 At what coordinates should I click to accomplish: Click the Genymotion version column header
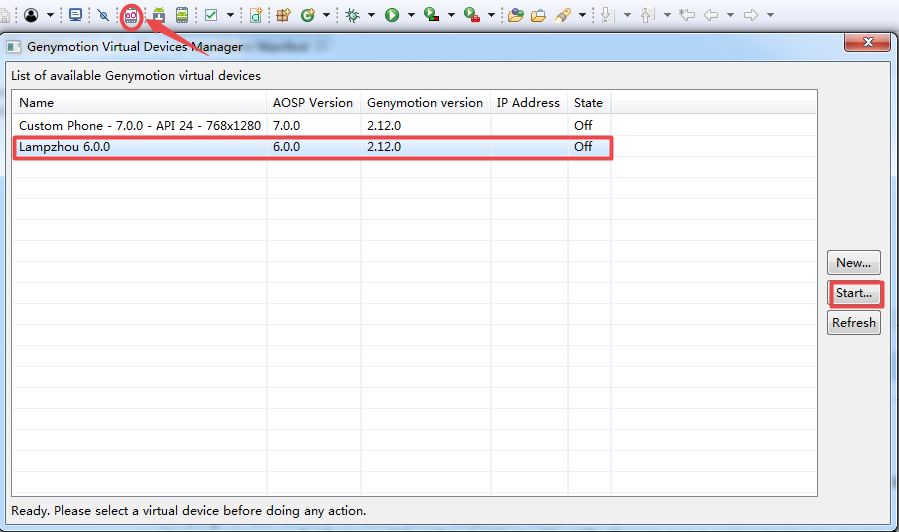pos(425,103)
